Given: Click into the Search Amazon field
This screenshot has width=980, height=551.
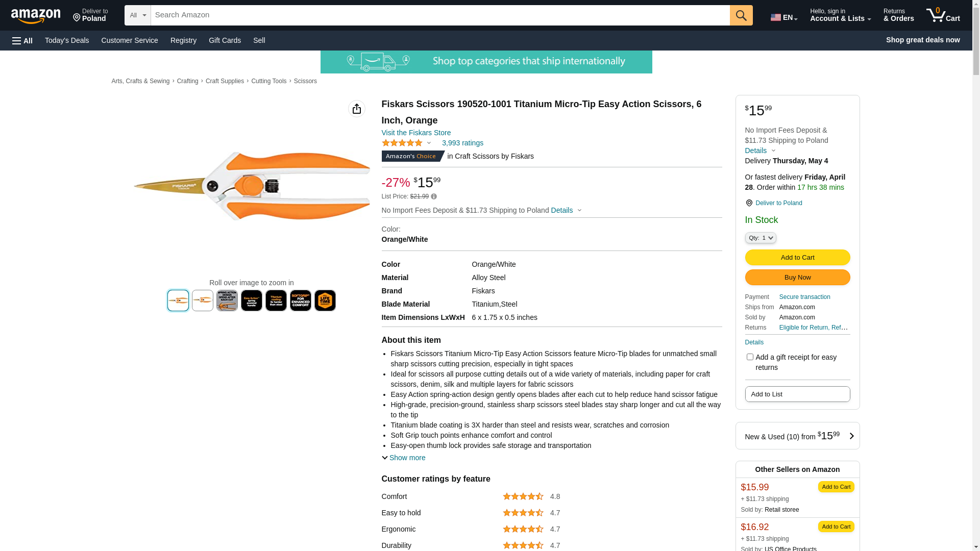Looking at the screenshot, I should (x=440, y=15).
